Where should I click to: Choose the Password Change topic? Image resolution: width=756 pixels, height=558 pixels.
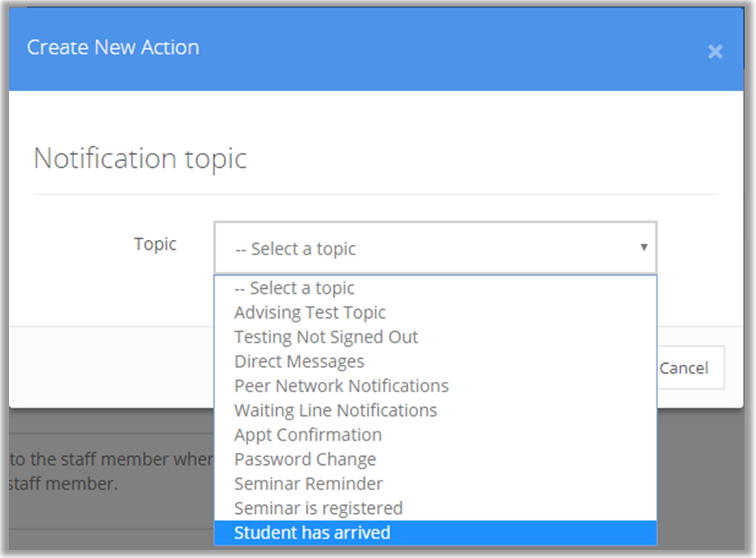coord(305,459)
